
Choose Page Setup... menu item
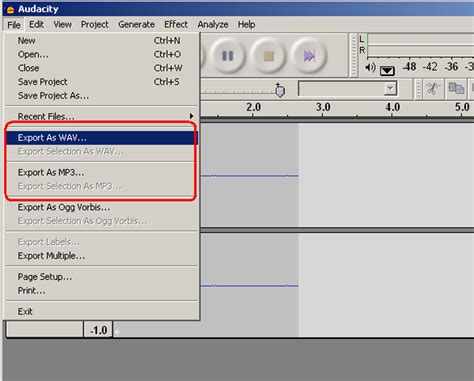(x=102, y=277)
